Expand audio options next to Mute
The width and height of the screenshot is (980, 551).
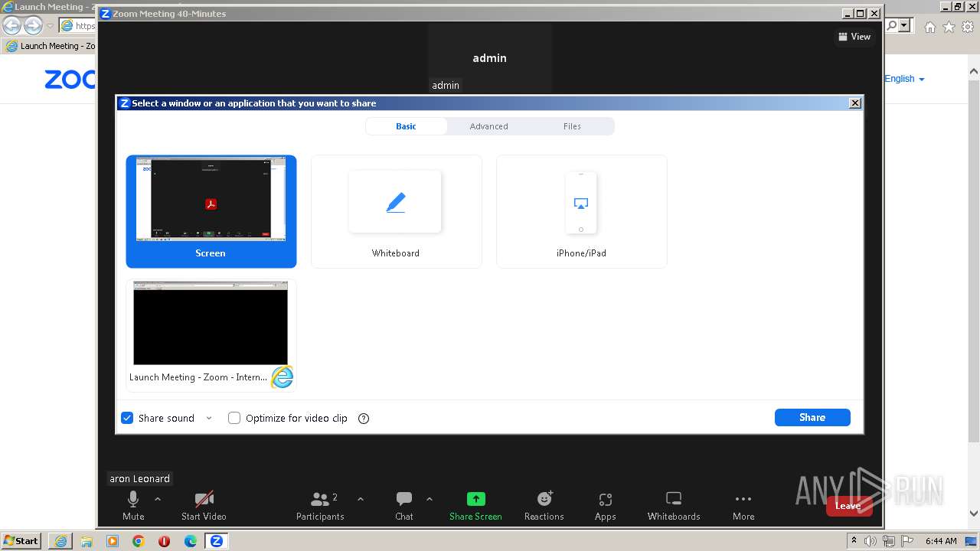(x=158, y=499)
